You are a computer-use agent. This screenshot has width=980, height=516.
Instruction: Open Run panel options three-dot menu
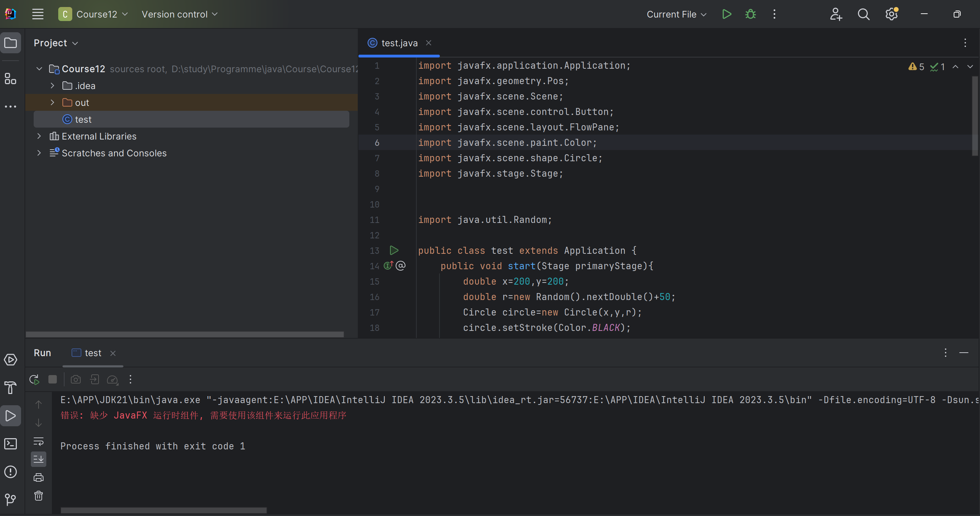(945, 353)
